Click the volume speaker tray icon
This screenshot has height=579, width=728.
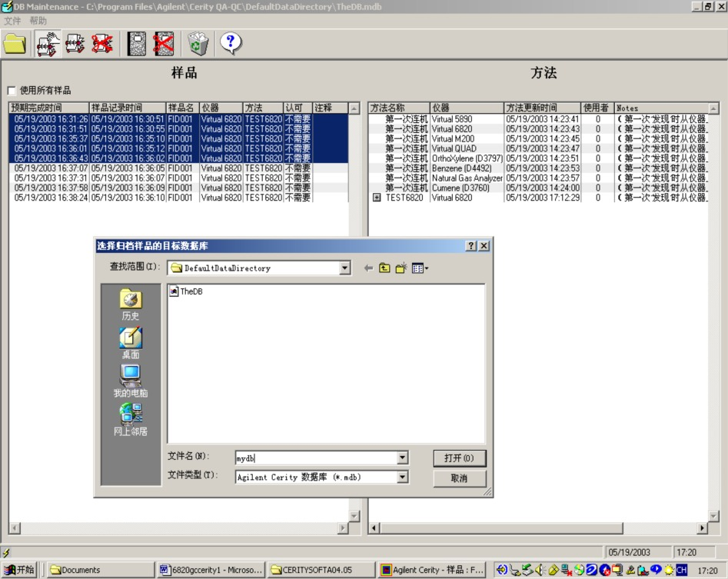click(x=539, y=570)
